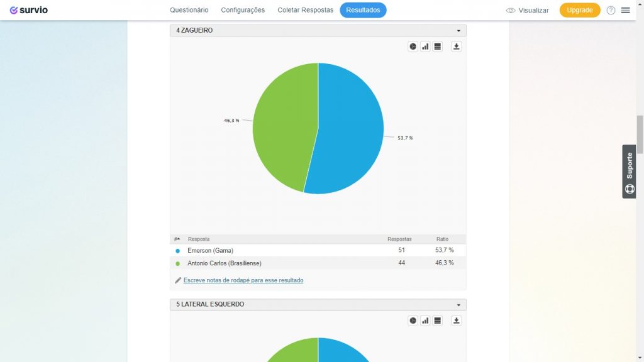Open the hamburger menu

(x=626, y=10)
